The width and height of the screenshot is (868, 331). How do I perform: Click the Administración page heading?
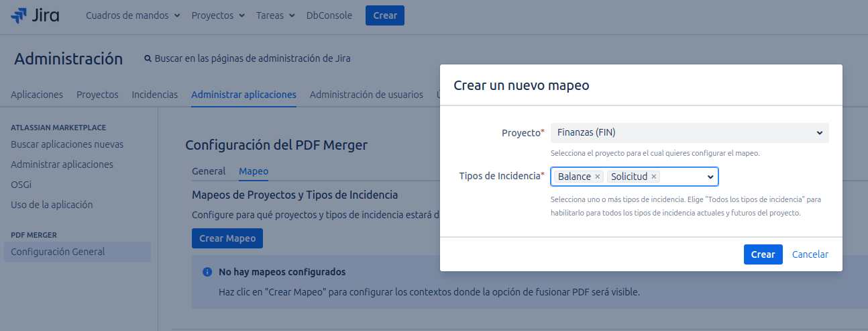click(x=68, y=58)
